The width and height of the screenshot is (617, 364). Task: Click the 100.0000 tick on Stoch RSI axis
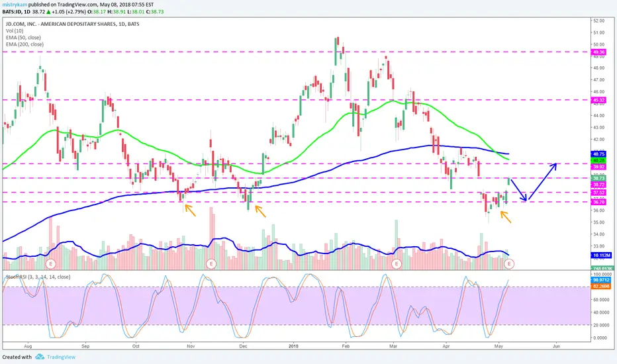602,274
